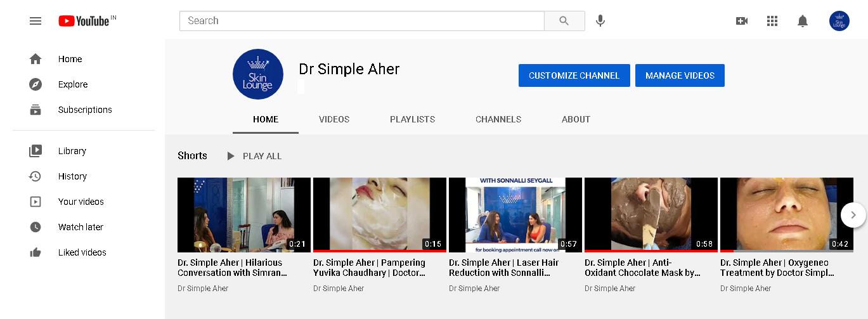Click the Anti-Oxidant Chocolate Mask video title

coord(642,268)
